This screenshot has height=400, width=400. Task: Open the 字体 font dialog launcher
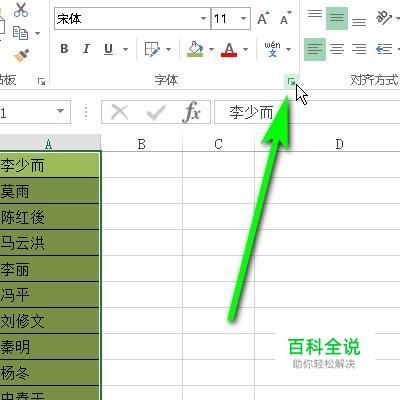291,81
